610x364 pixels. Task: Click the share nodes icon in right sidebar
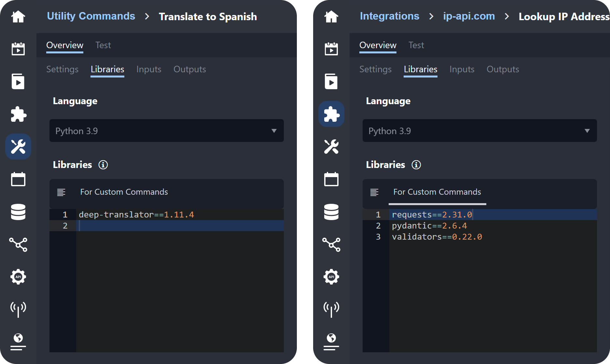331,245
